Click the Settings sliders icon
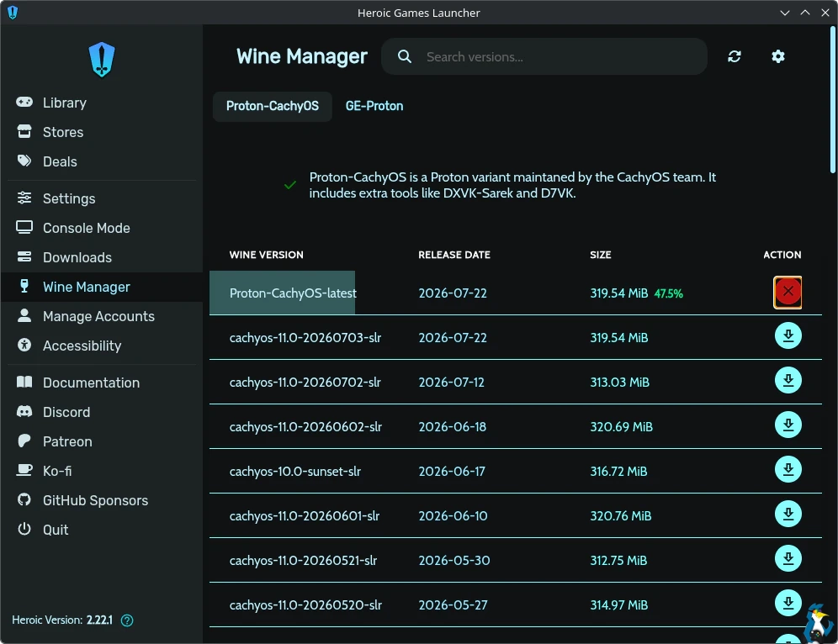838x644 pixels. coord(24,198)
